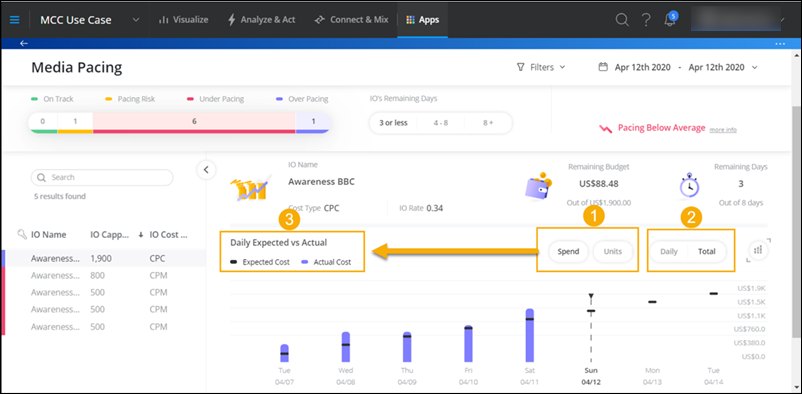The height and width of the screenshot is (394, 802).
Task: Select the IO row with cap 1,900
Action: click(103, 259)
